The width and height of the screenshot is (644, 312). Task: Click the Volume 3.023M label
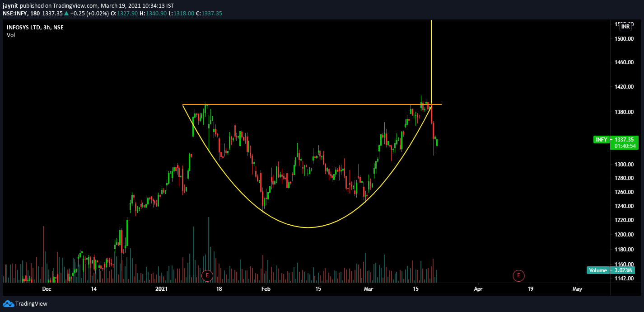click(611, 270)
